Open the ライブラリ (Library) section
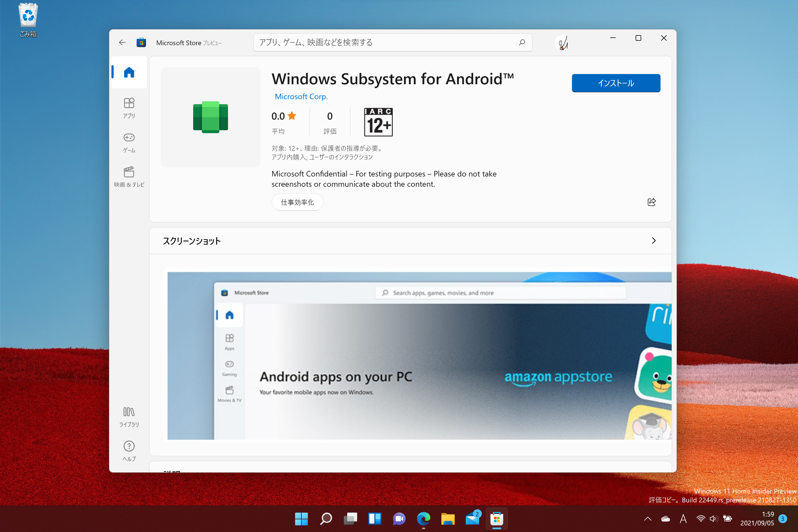Screen dimensions: 798x532 (129, 417)
